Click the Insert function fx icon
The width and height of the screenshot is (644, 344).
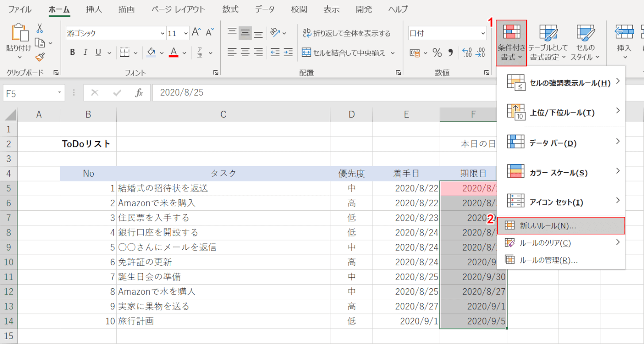coord(139,93)
